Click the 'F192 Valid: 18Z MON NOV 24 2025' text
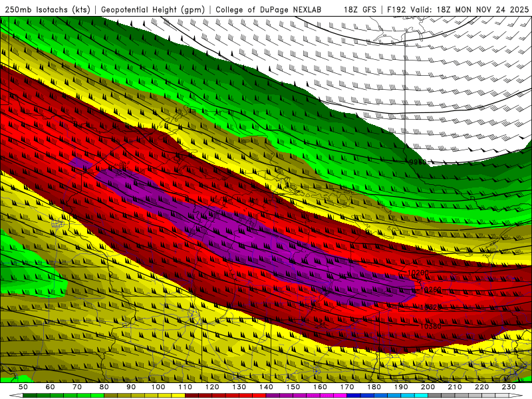This screenshot has width=532, height=399. 458,10
